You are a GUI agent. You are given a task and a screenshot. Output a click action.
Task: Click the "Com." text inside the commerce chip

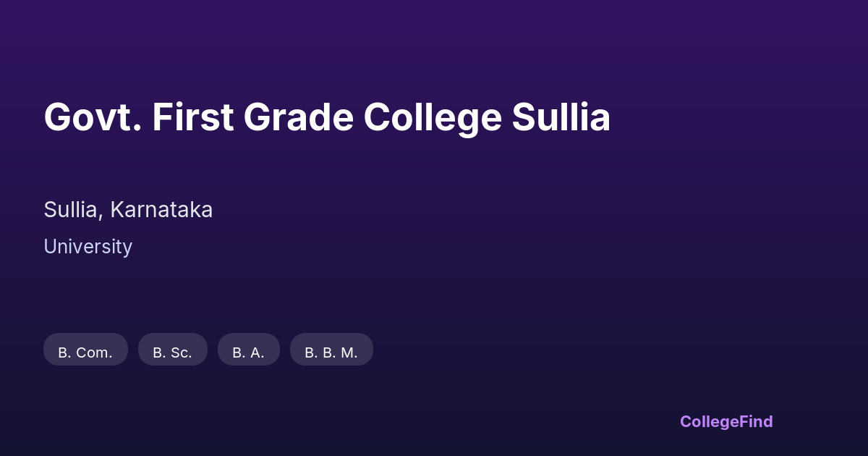pyautogui.click(x=95, y=352)
